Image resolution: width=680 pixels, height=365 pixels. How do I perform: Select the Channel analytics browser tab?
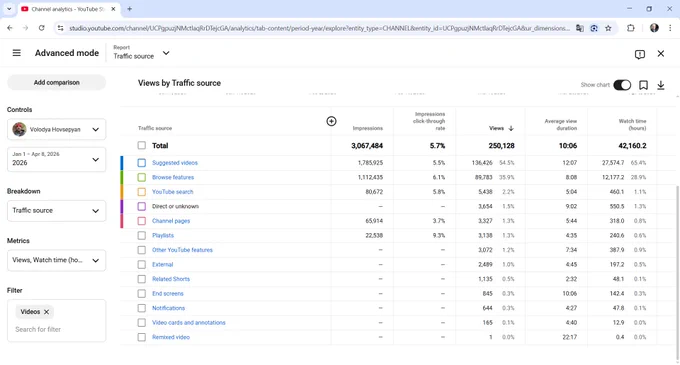68,9
